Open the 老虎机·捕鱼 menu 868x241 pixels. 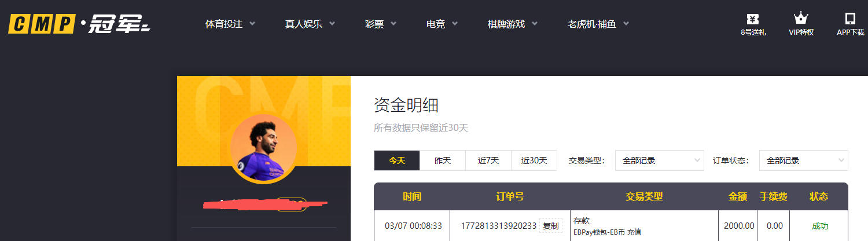point(598,24)
